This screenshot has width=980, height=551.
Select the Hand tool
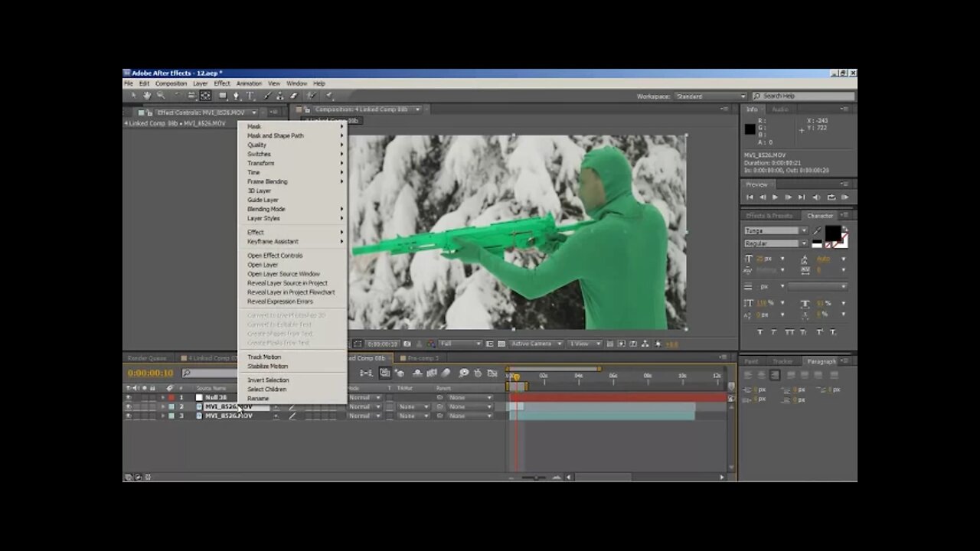coord(147,96)
